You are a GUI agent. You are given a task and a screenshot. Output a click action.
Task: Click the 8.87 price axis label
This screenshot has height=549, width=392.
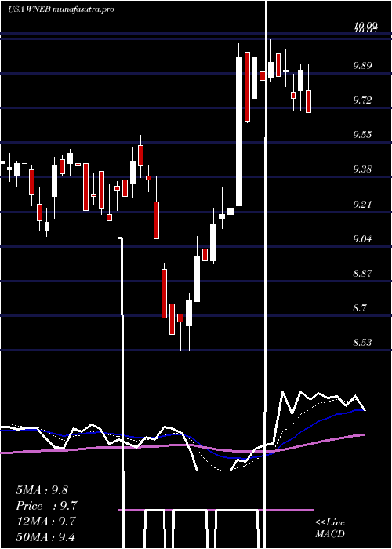pyautogui.click(x=362, y=273)
